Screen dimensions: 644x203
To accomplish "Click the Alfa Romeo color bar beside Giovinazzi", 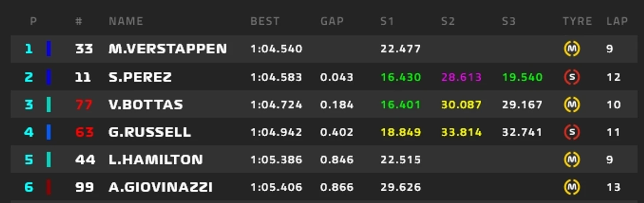I will click(49, 187).
